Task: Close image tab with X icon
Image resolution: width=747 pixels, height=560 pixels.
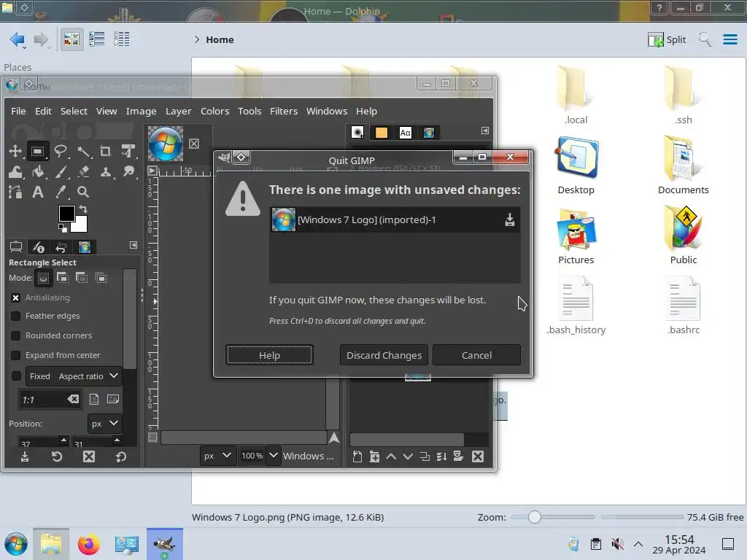Action: 194,144
